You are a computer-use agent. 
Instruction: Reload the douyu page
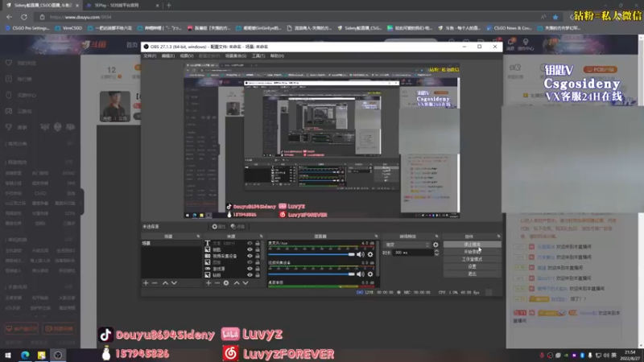click(x=24, y=17)
